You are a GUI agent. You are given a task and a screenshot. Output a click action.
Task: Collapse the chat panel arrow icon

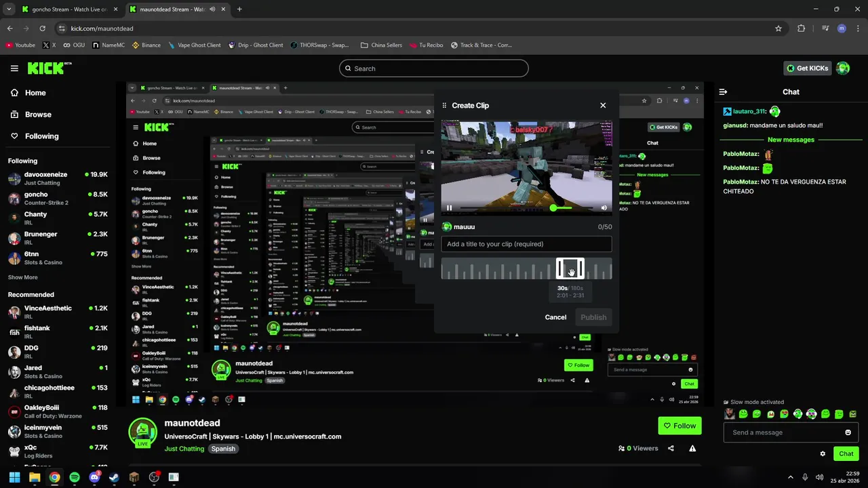pos(724,91)
